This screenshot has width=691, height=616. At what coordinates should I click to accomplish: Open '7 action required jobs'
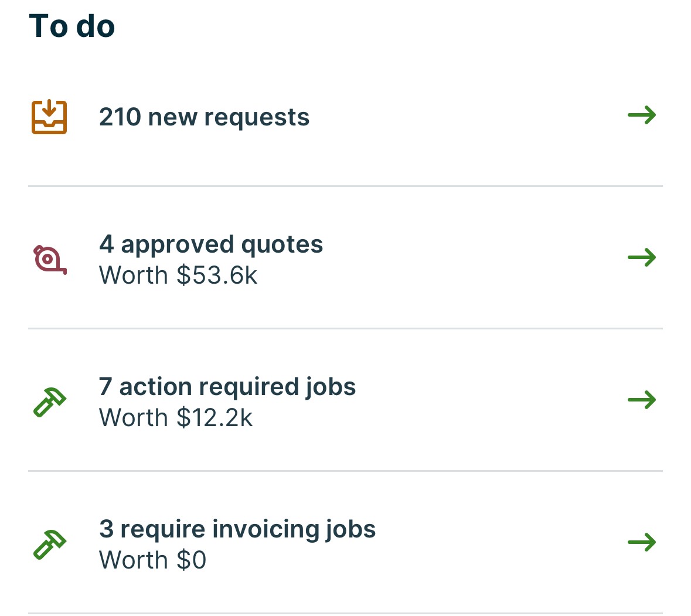coord(227,387)
